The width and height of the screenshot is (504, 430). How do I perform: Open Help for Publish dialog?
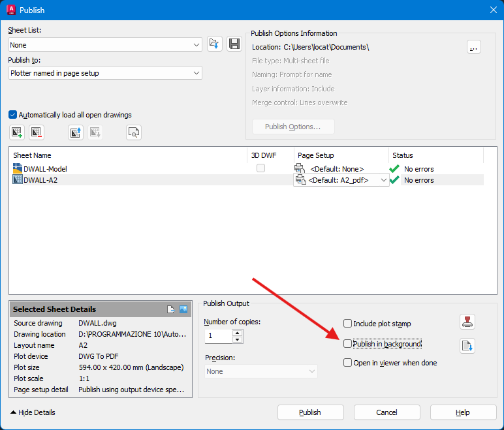(x=463, y=412)
